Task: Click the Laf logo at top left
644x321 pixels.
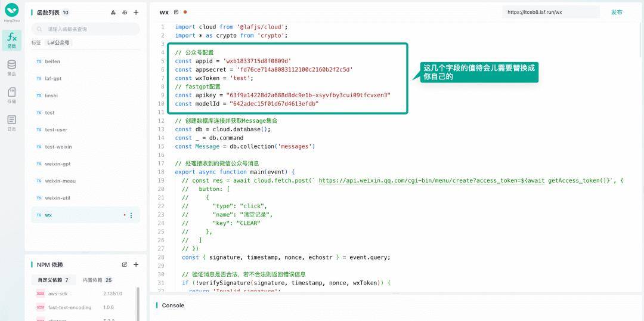Action: pos(11,10)
